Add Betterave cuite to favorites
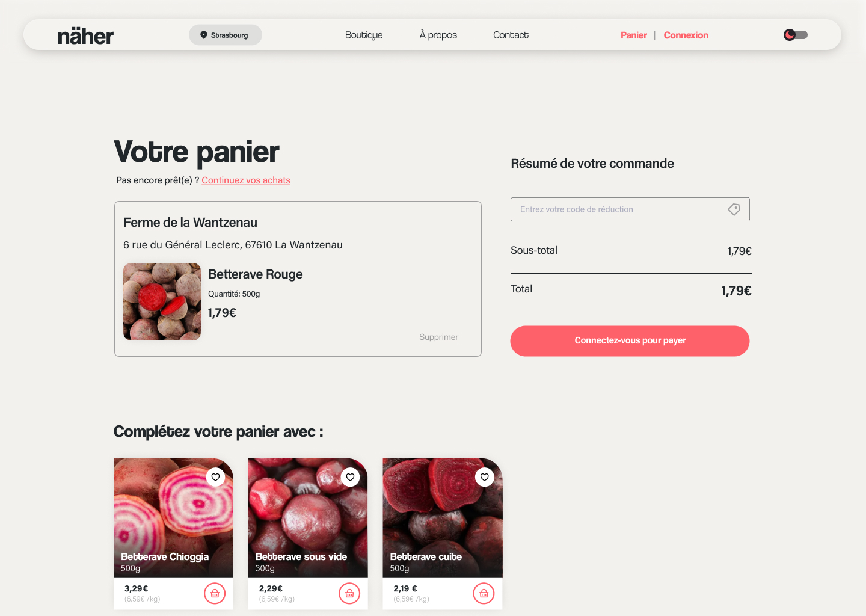866x616 pixels. (485, 477)
